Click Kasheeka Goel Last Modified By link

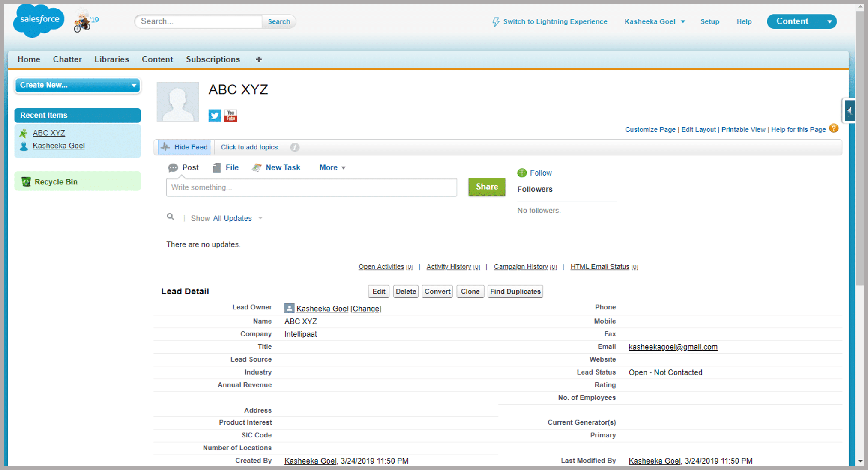click(x=654, y=461)
